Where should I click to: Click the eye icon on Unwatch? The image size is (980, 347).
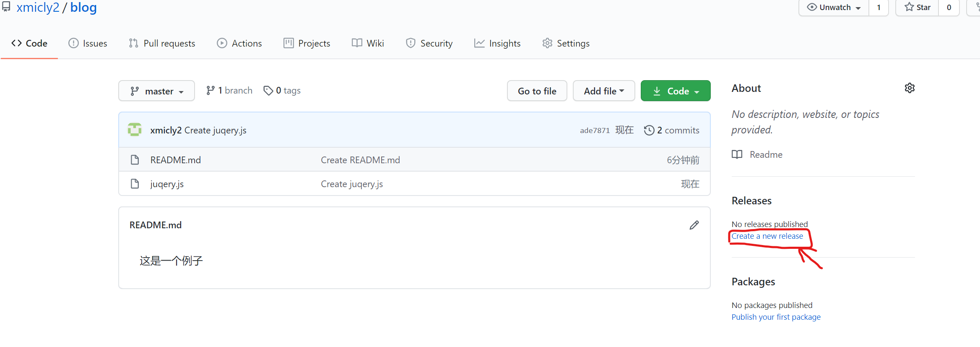tap(812, 7)
